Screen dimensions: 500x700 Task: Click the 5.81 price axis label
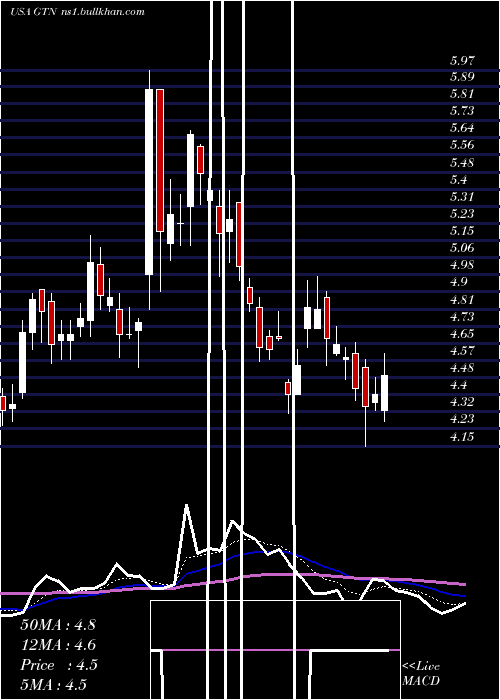[462, 95]
